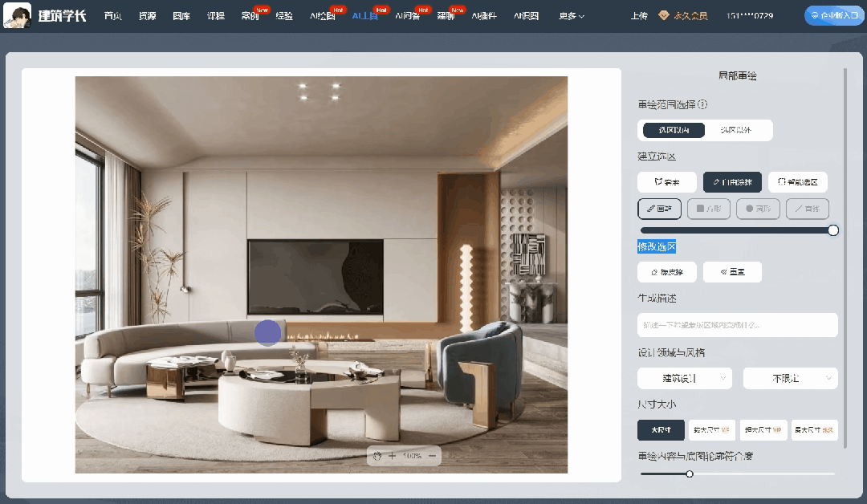The width and height of the screenshot is (867, 504).
Task: Open the 图库 nav item
Action: (181, 16)
